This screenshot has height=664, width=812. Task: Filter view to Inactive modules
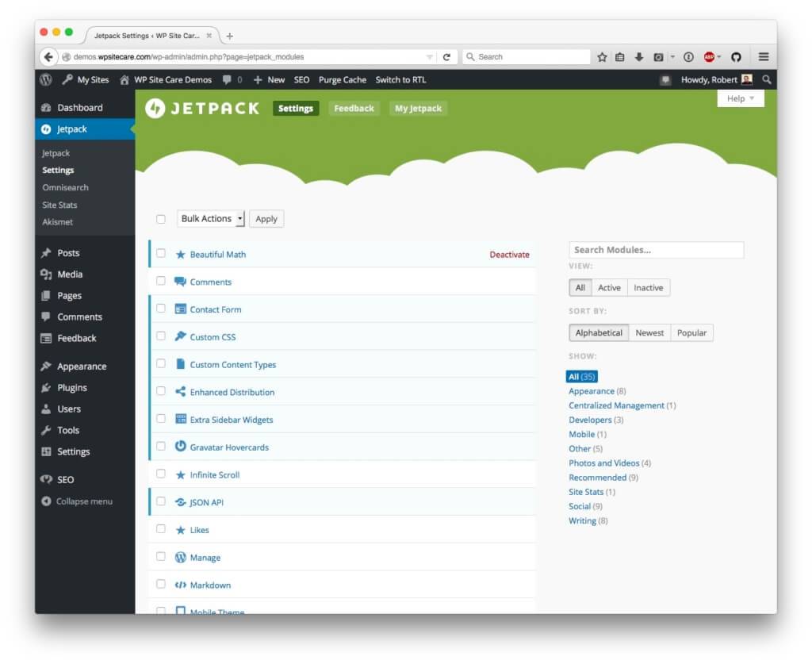coord(648,287)
